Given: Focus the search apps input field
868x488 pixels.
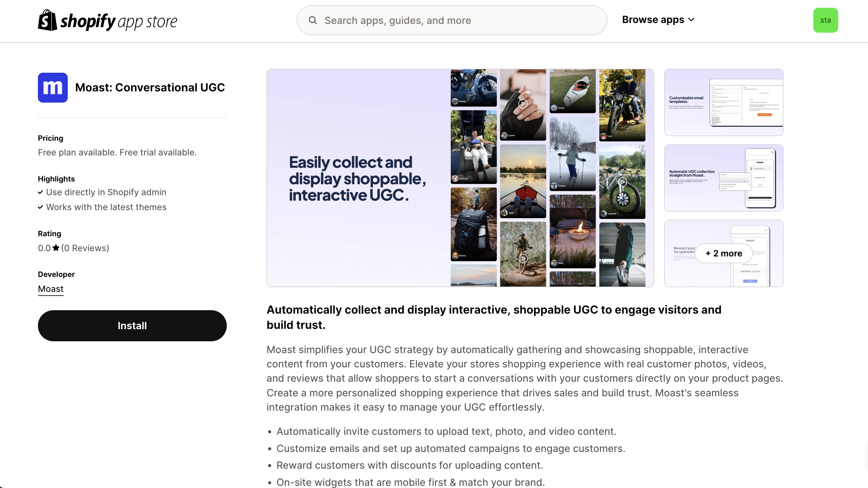Looking at the screenshot, I should point(451,20).
